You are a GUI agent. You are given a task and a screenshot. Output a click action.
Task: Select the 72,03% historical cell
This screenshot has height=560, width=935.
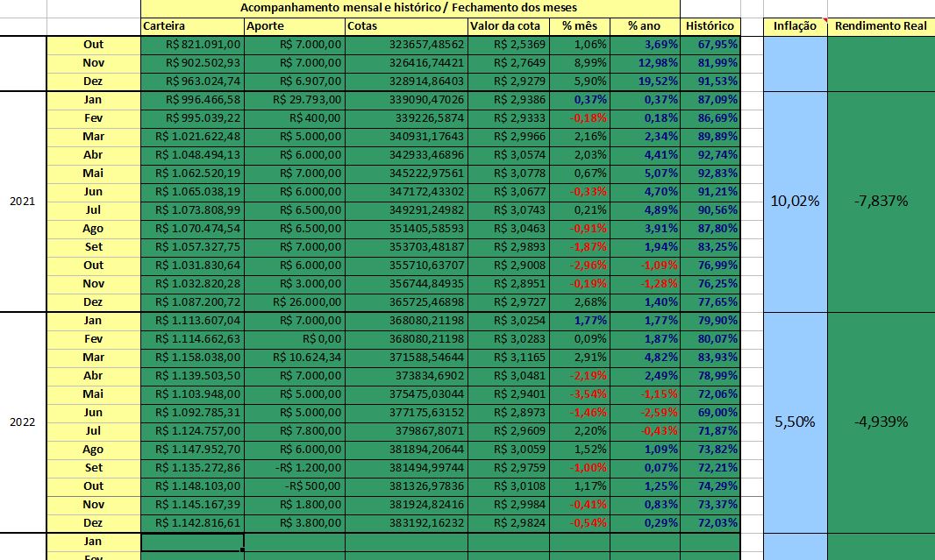pos(710,524)
